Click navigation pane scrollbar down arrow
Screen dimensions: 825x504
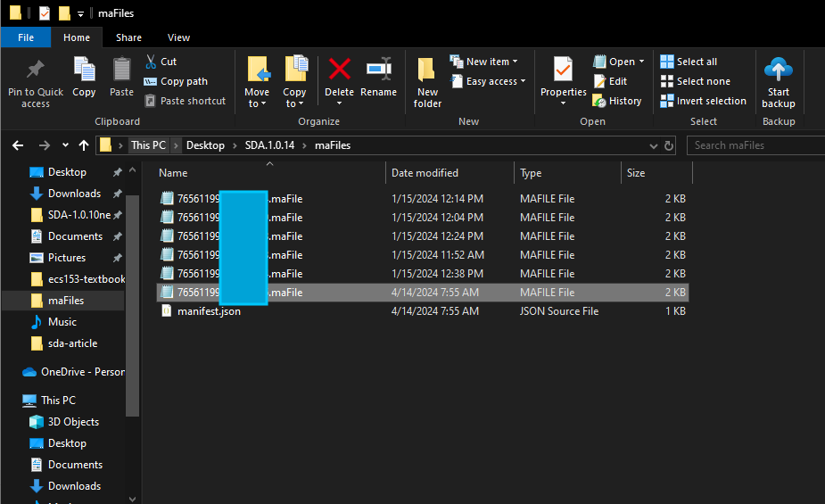[x=133, y=499]
